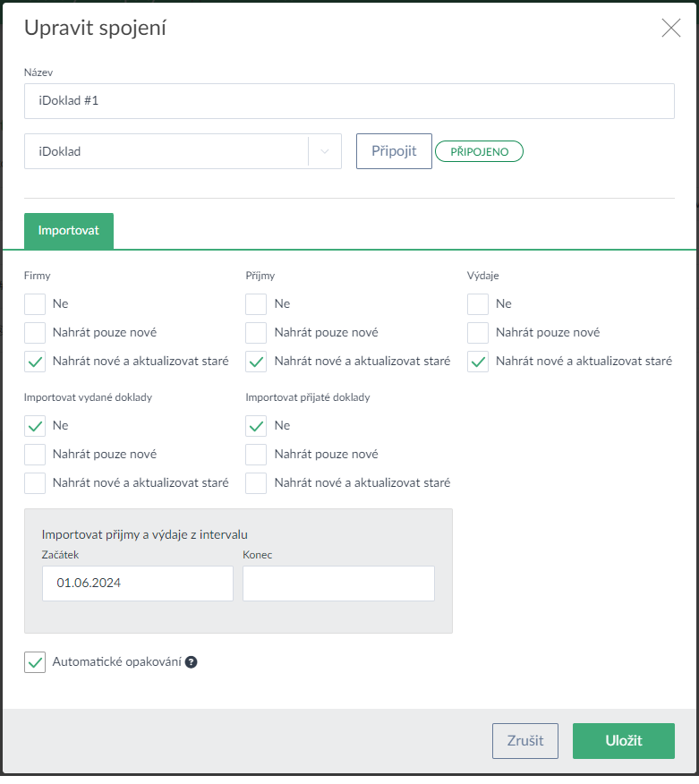The image size is (699, 784).
Task: Click the Začátek date field
Action: tap(137, 583)
